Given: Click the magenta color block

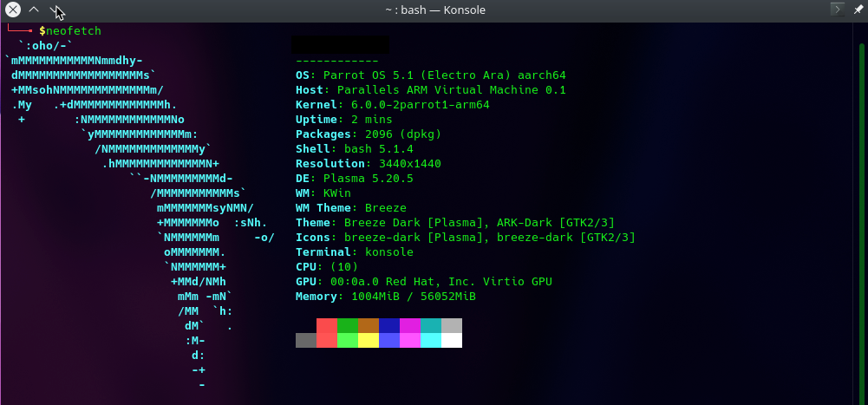Looking at the screenshot, I should 410,325.
